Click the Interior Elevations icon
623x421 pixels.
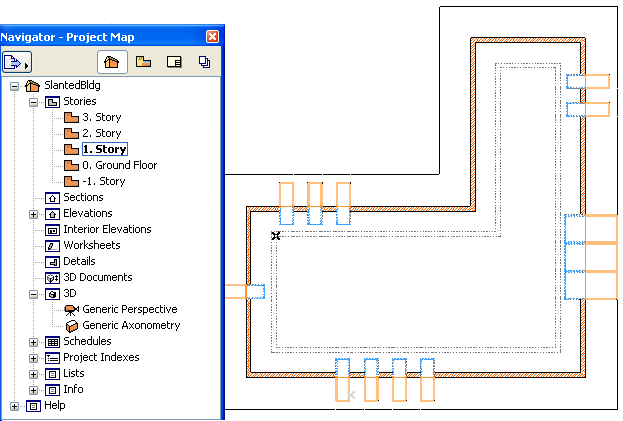coord(52,230)
